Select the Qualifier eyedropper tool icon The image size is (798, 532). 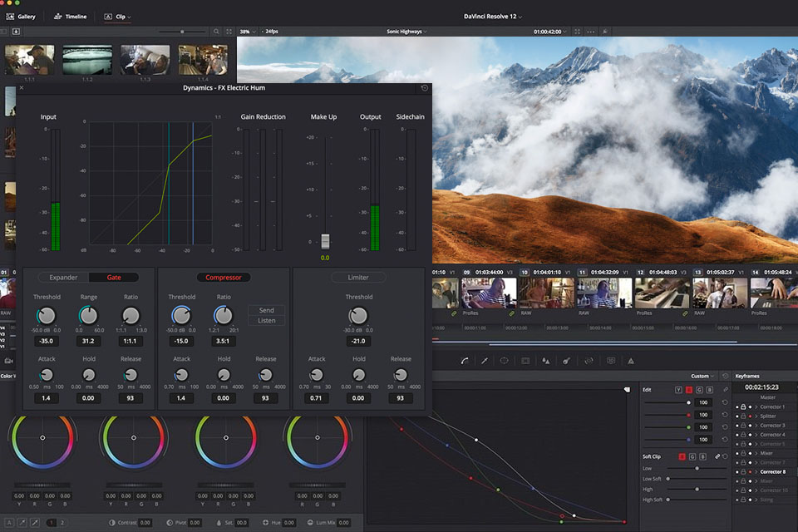(485, 361)
